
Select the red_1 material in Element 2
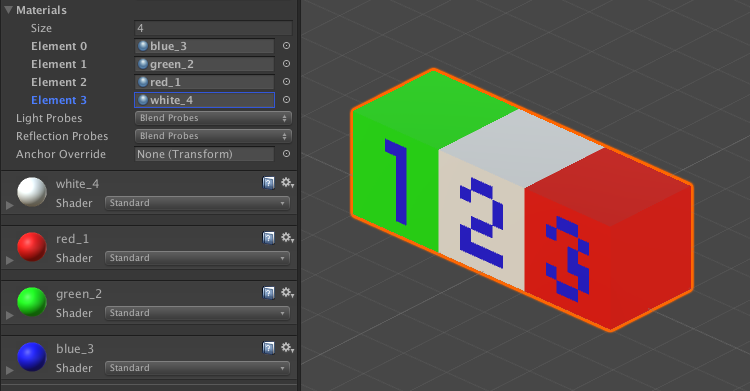point(204,82)
